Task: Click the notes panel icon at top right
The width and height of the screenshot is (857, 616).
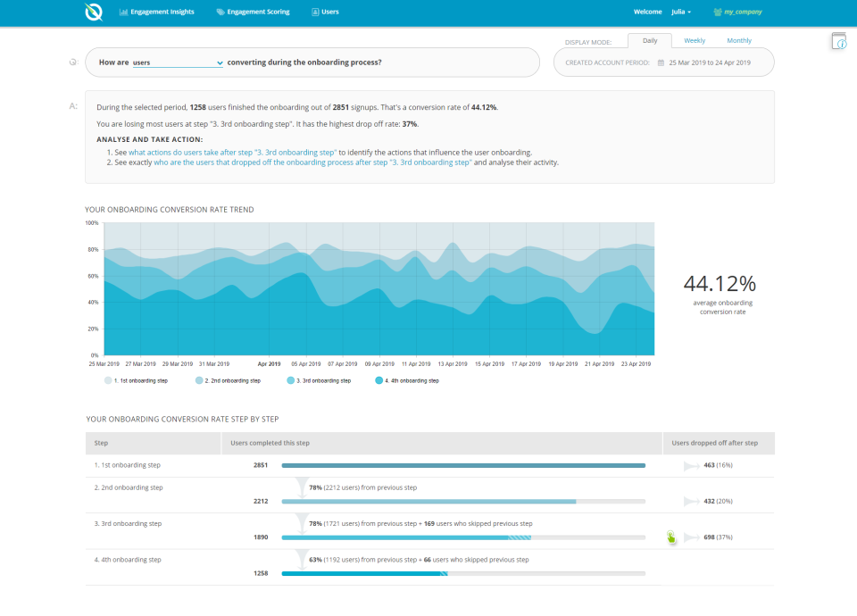Action: click(838, 41)
